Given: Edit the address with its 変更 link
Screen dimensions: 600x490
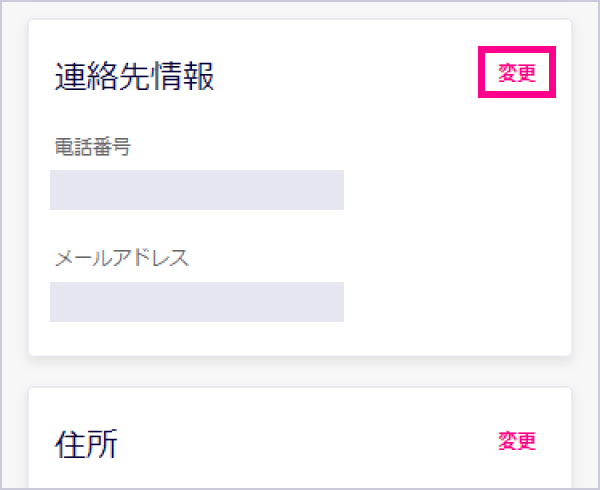Looking at the screenshot, I should click(517, 441).
